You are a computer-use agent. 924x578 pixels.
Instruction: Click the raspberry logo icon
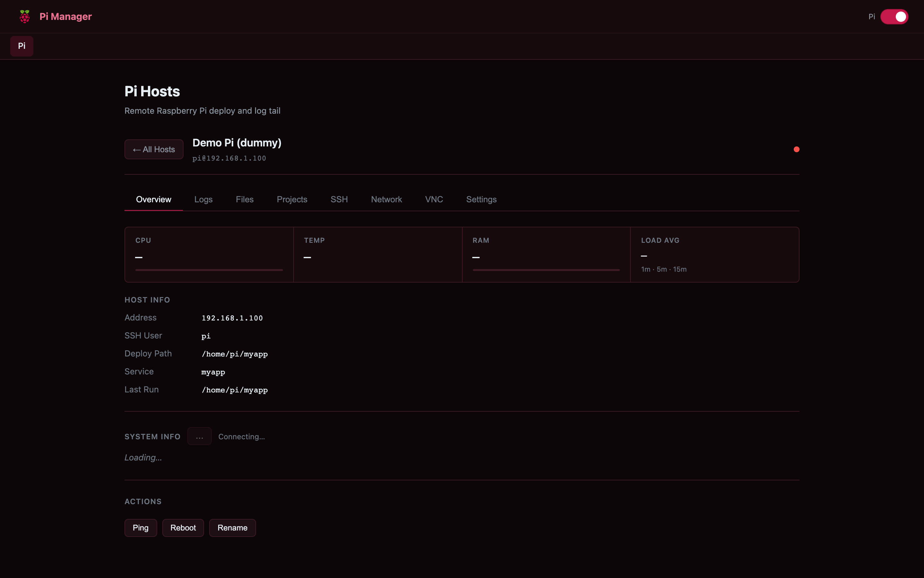coord(24,16)
